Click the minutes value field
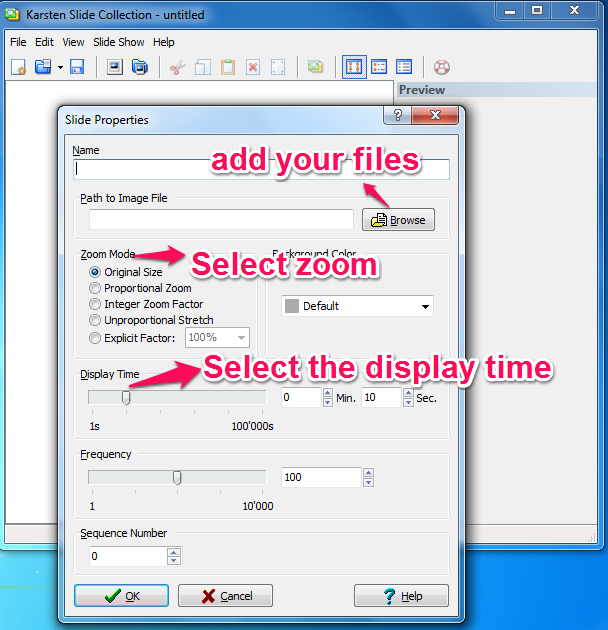This screenshot has height=630, width=608. pos(301,397)
